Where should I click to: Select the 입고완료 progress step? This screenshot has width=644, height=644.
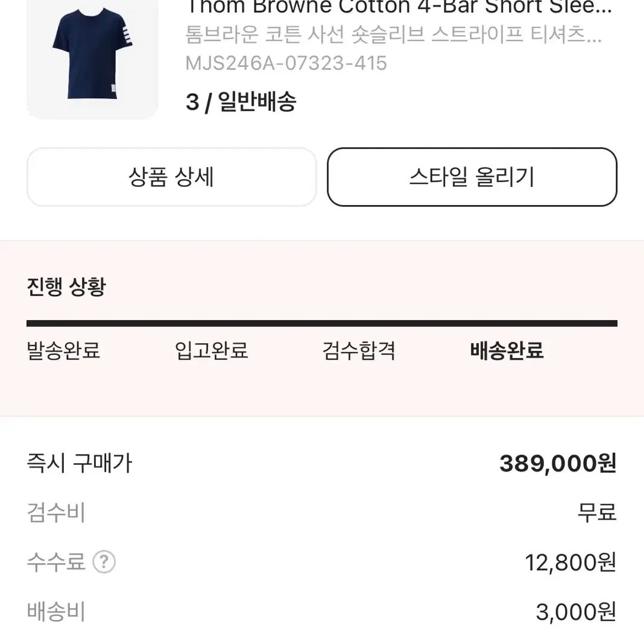point(211,350)
